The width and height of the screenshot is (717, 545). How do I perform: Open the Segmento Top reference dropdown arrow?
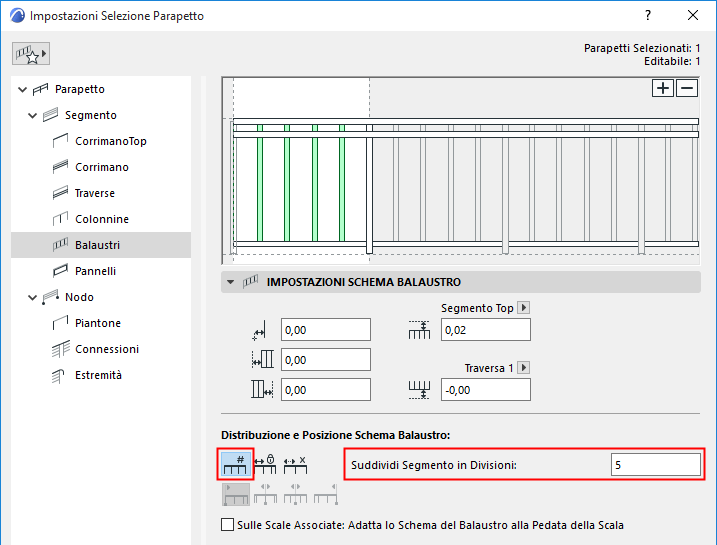(x=524, y=308)
